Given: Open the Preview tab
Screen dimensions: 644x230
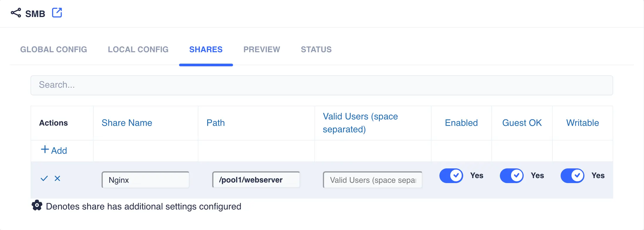Looking at the screenshot, I should (x=262, y=49).
